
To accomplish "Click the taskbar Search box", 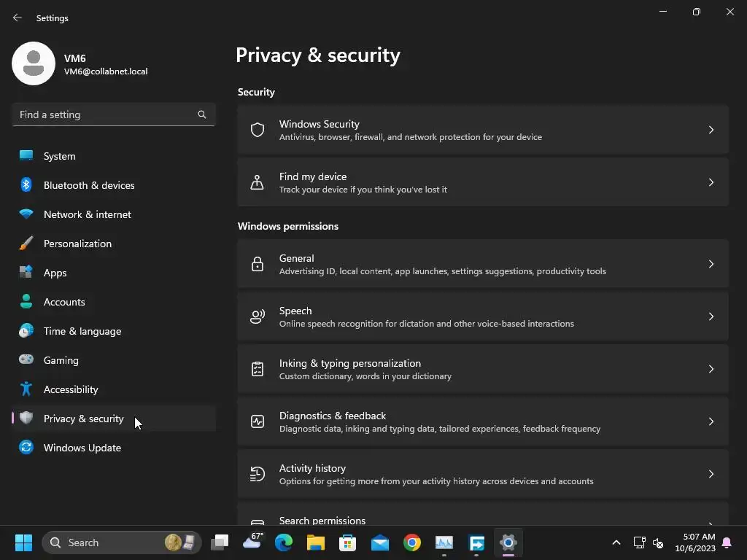I will tap(122, 542).
